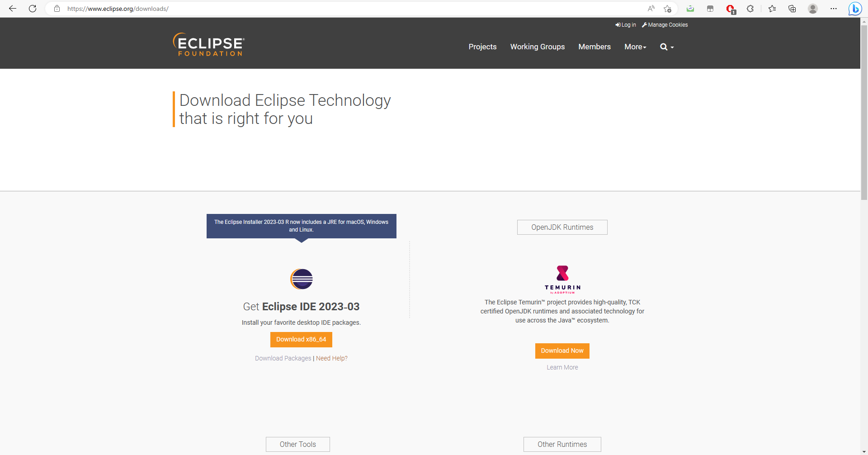Viewport: 868px width, 455px height.
Task: Reload the Eclipse downloads page
Action: click(33, 9)
